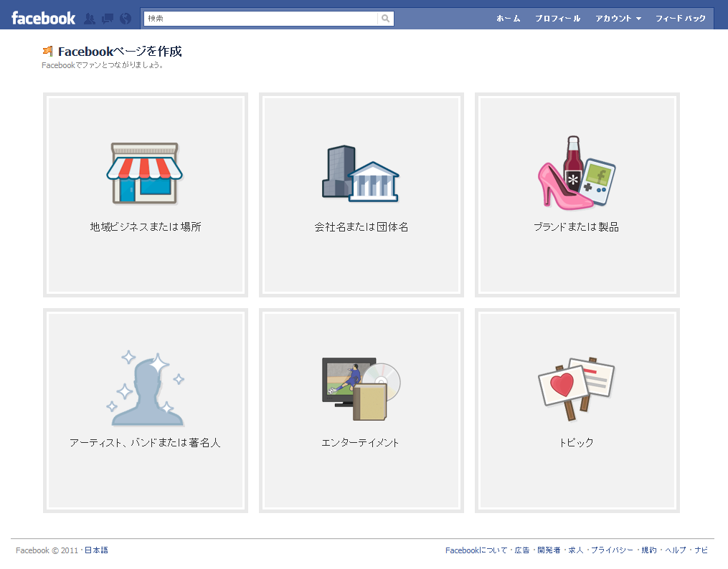Click the Facebookページを作成 heading

[120, 52]
